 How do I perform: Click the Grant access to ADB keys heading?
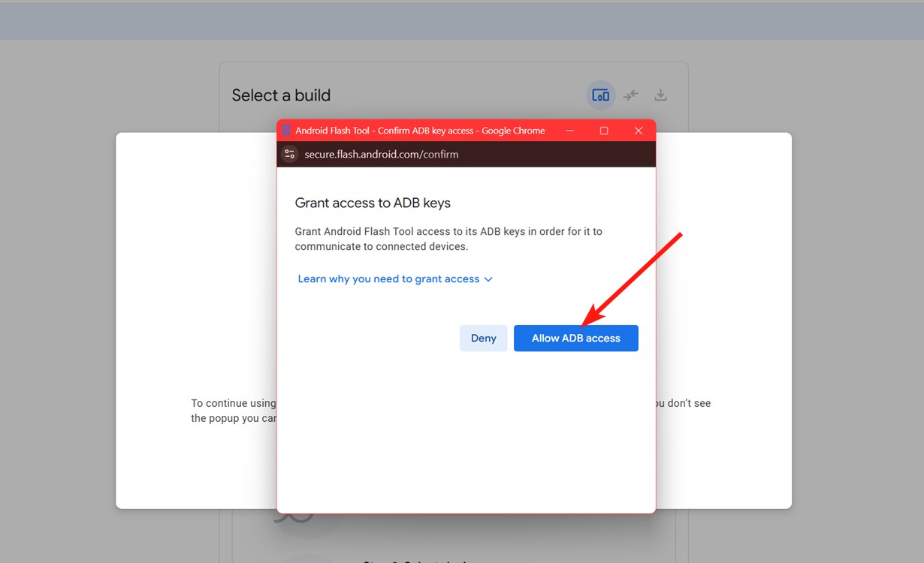point(373,203)
